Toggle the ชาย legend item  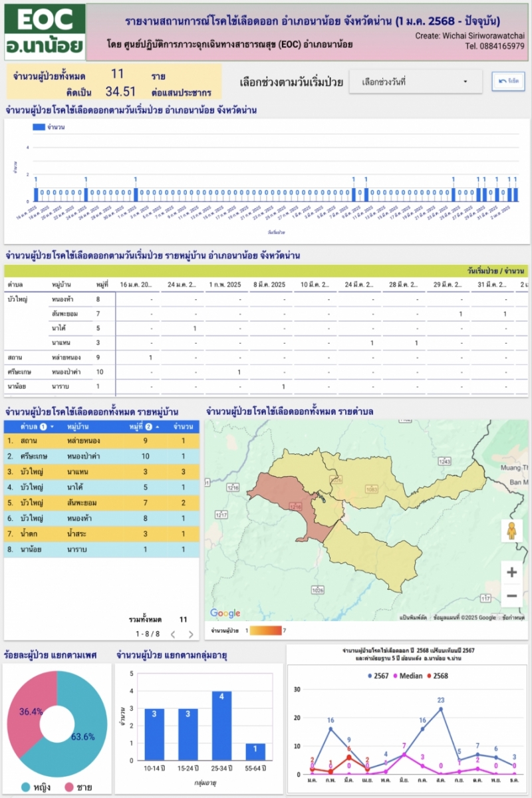click(76, 787)
